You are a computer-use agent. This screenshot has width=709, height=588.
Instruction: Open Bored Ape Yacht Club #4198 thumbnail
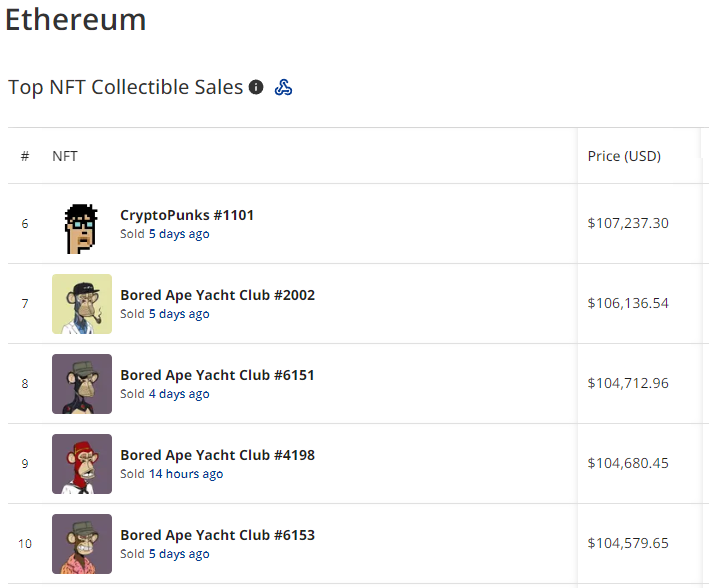click(x=82, y=464)
